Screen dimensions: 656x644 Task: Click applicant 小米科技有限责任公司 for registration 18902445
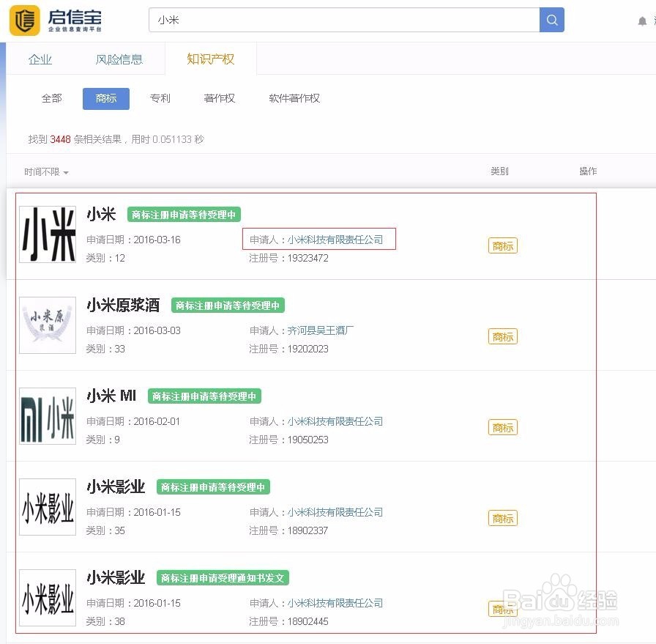(335, 603)
